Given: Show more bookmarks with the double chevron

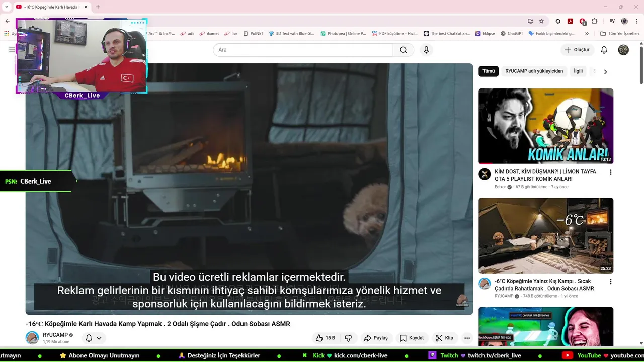Looking at the screenshot, I should 587,34.
